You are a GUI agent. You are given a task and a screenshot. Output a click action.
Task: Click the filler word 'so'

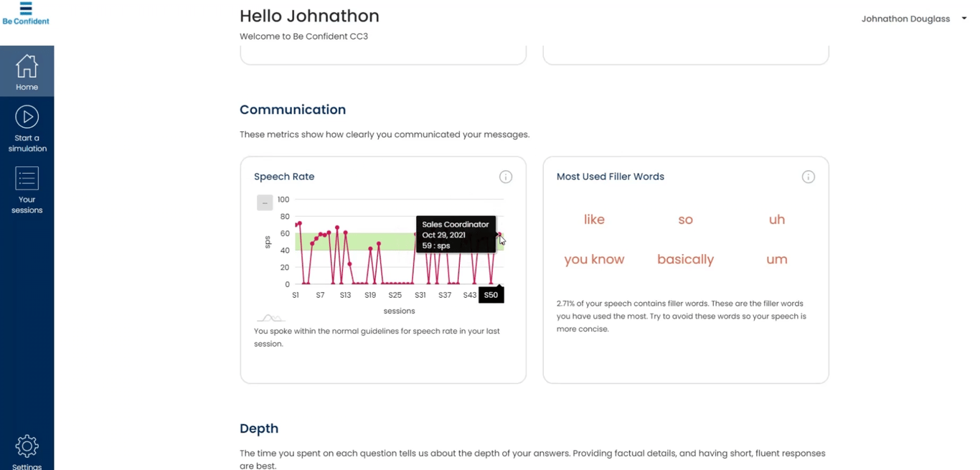[685, 220]
